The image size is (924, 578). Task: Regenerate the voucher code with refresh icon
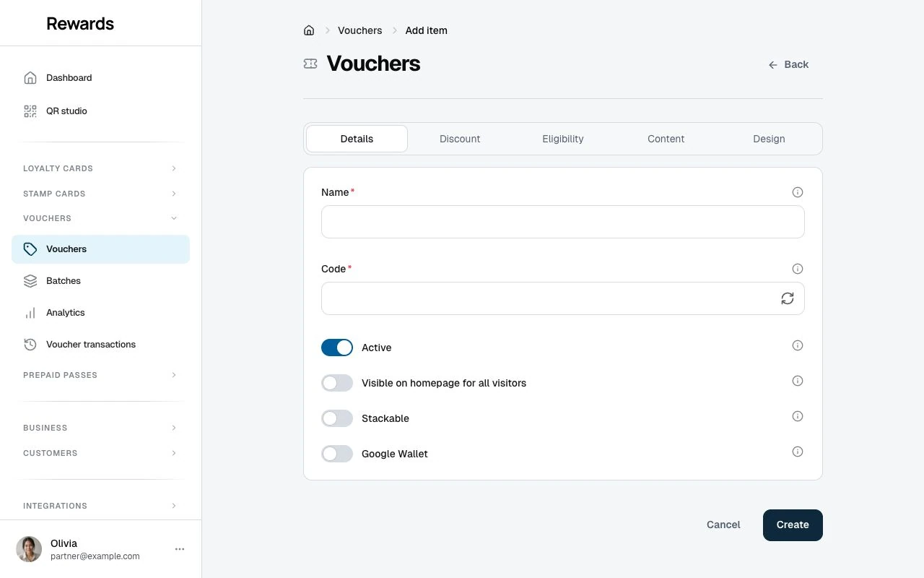point(788,298)
